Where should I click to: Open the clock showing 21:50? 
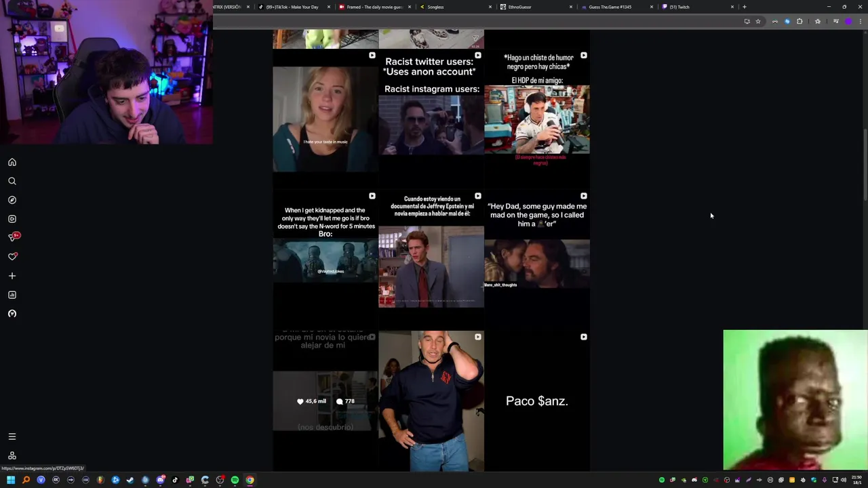[x=856, y=480]
